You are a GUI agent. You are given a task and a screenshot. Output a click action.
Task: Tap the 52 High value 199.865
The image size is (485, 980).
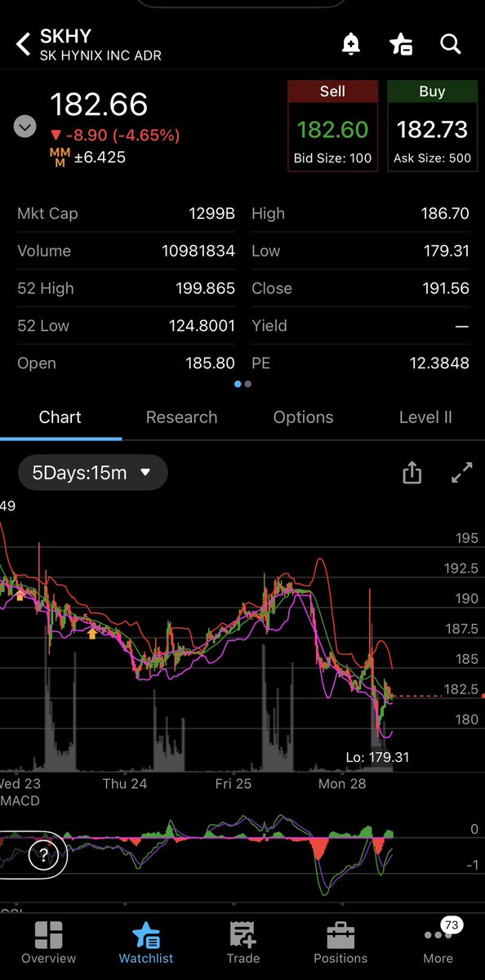tap(206, 288)
